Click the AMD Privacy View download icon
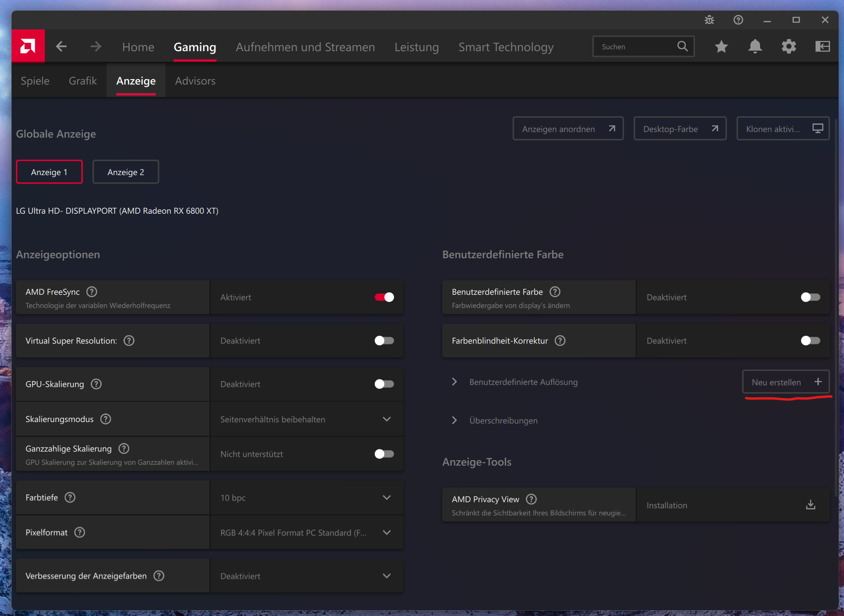The image size is (844, 616). (x=811, y=505)
